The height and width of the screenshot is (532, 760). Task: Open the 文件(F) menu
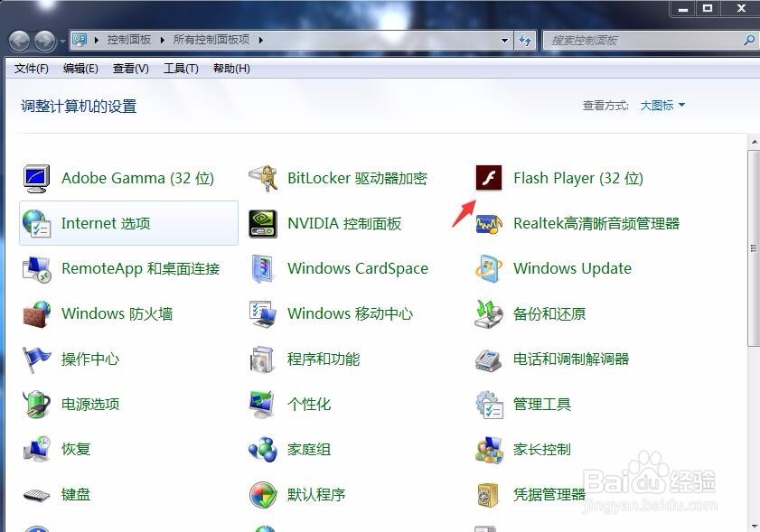pyautogui.click(x=31, y=69)
